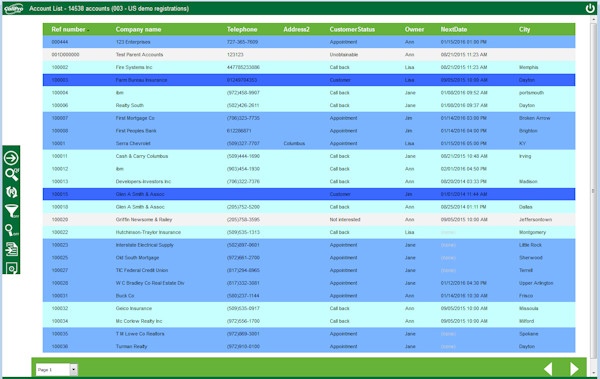Click the CallPro logo in title bar

[13, 8]
